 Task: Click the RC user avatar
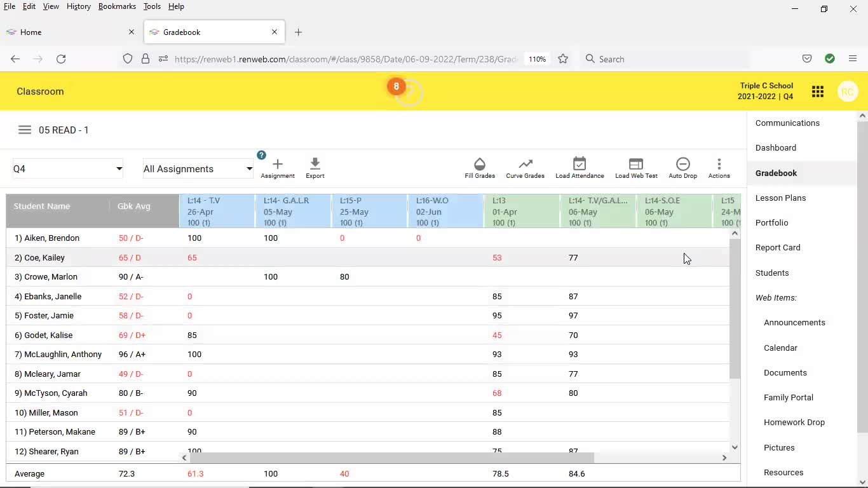coord(848,91)
